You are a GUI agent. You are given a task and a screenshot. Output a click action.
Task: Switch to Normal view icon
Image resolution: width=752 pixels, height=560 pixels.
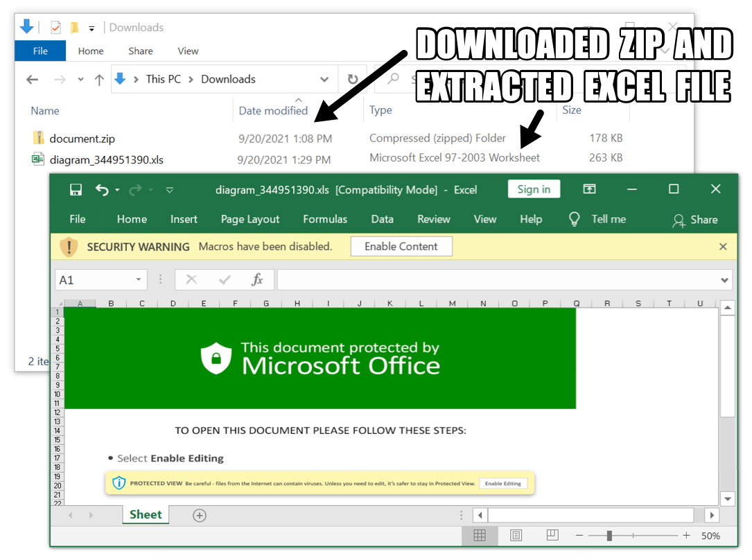[480, 536]
